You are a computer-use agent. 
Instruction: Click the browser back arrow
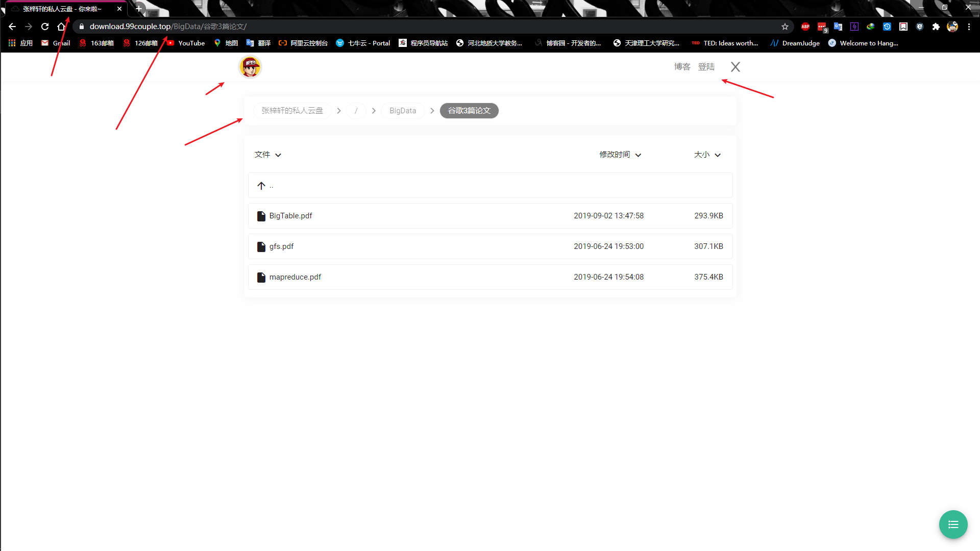(12, 27)
